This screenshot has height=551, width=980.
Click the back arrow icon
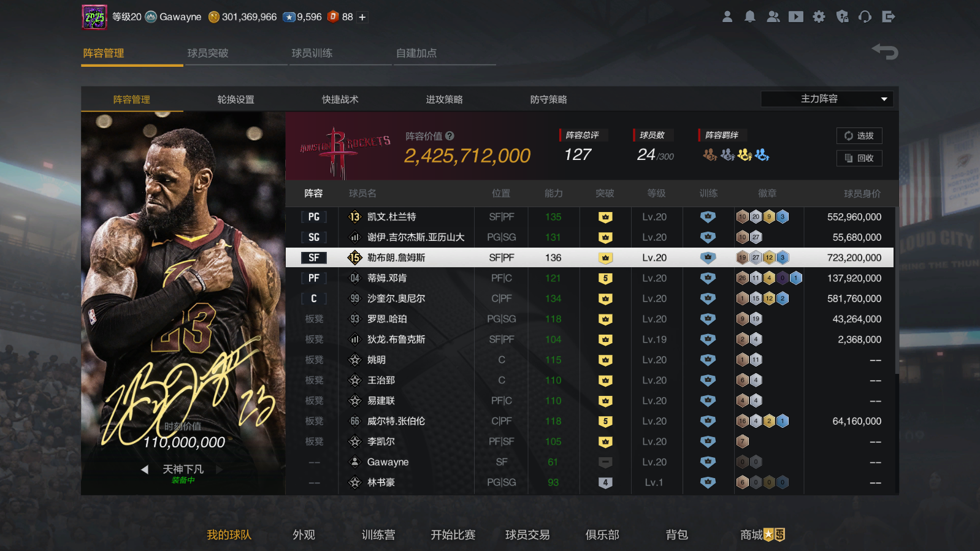(885, 51)
